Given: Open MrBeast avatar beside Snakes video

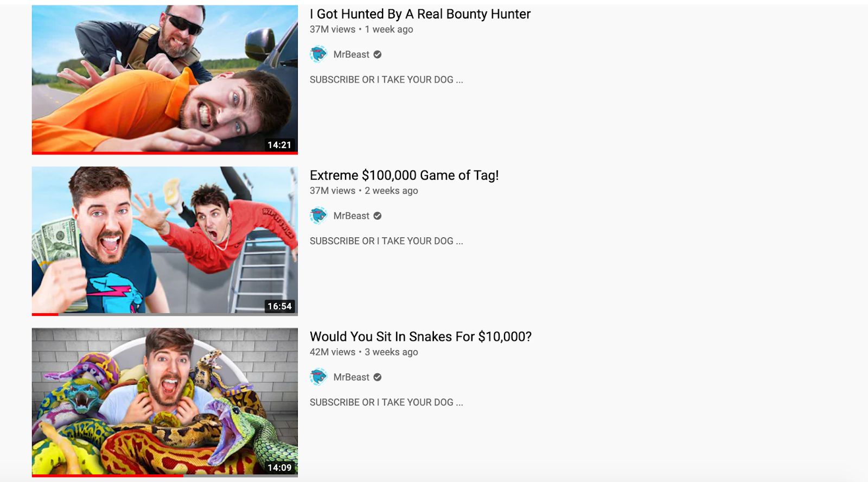Looking at the screenshot, I should [x=318, y=377].
